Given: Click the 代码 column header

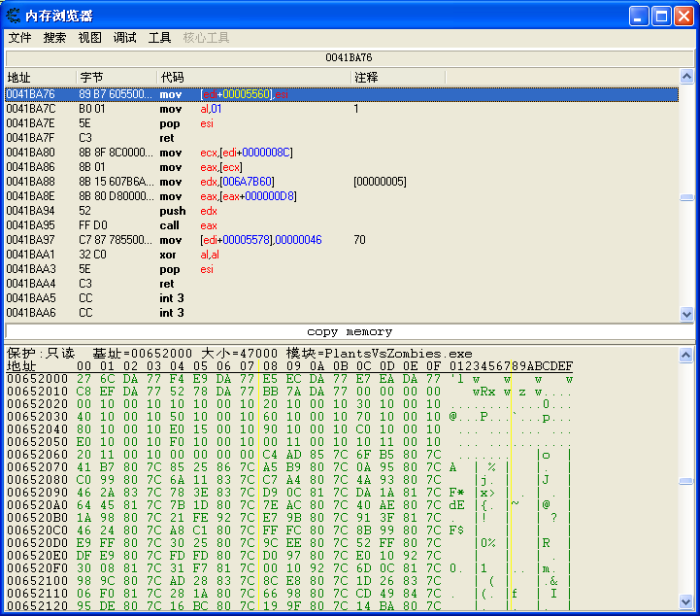Looking at the screenshot, I should click(254, 78).
